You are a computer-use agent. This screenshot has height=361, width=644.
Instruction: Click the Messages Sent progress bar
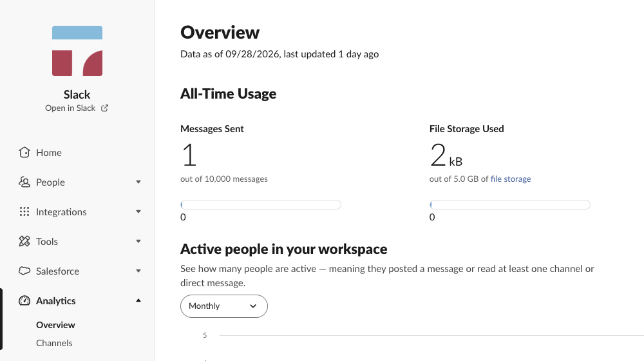pyautogui.click(x=261, y=205)
